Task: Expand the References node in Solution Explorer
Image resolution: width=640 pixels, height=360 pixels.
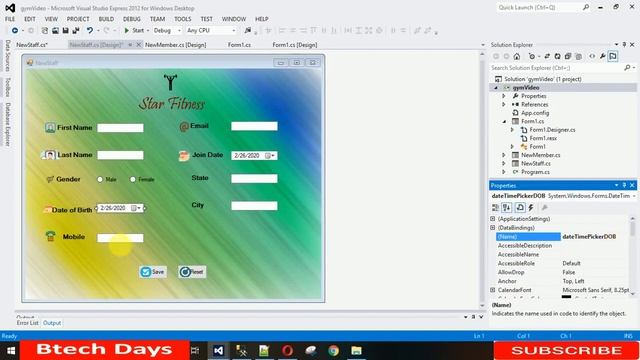Action: click(x=504, y=104)
